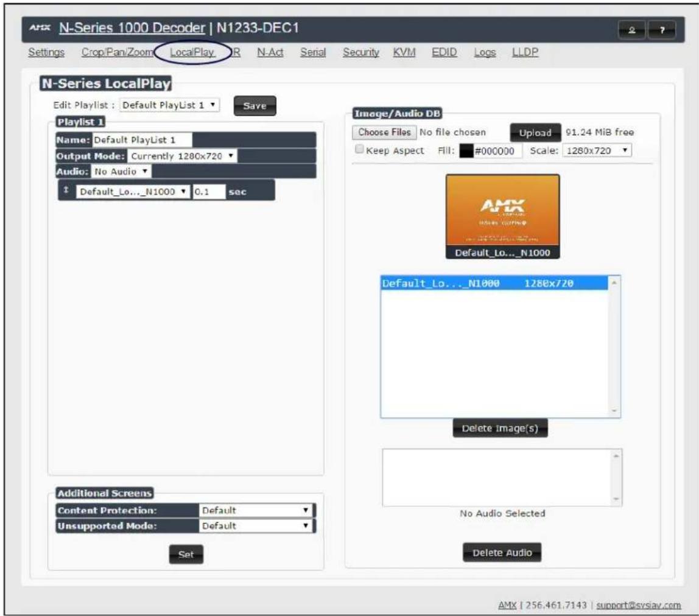The width and height of the screenshot is (699, 616).
Task: Click the 91.24 MiB free text
Action: pyautogui.click(x=600, y=132)
